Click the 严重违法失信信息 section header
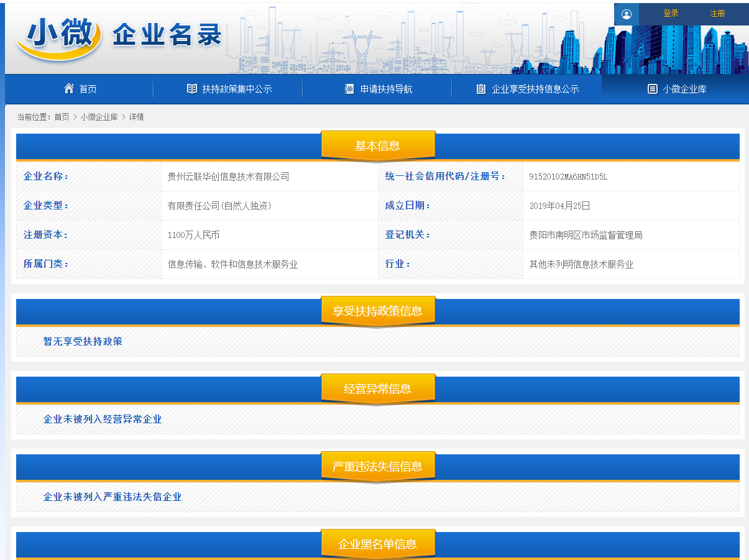 tap(378, 467)
